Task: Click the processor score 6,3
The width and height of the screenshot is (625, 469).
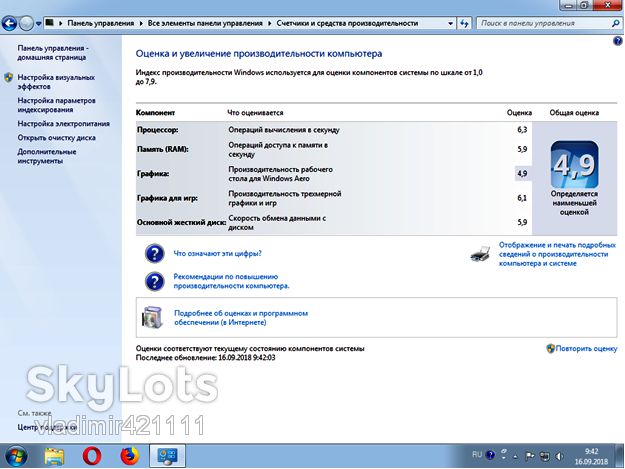Action: point(522,130)
